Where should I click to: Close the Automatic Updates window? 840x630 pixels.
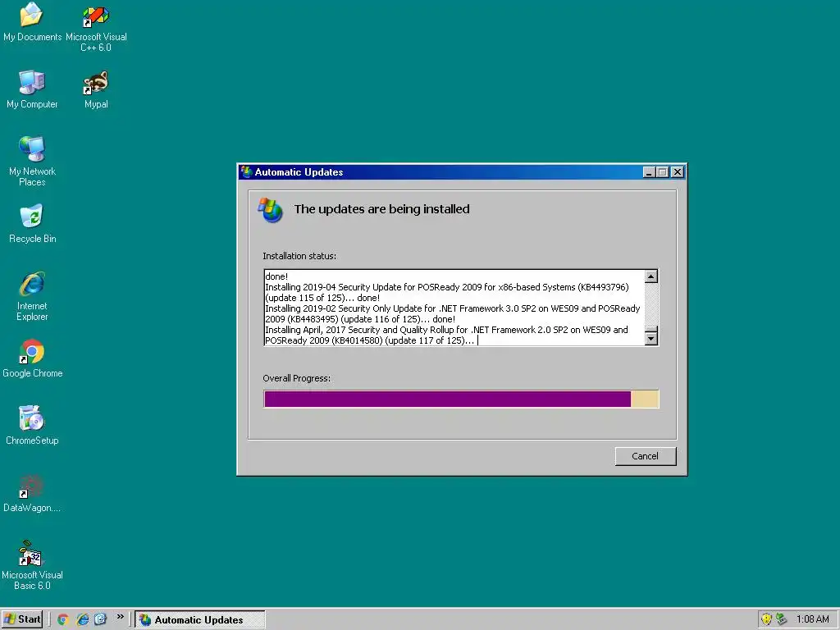click(x=678, y=172)
